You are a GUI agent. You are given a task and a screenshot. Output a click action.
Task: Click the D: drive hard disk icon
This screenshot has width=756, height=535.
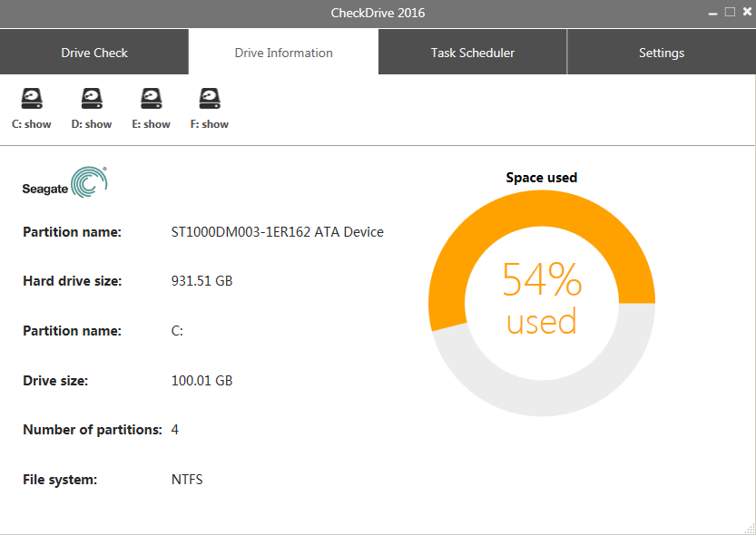pyautogui.click(x=92, y=98)
